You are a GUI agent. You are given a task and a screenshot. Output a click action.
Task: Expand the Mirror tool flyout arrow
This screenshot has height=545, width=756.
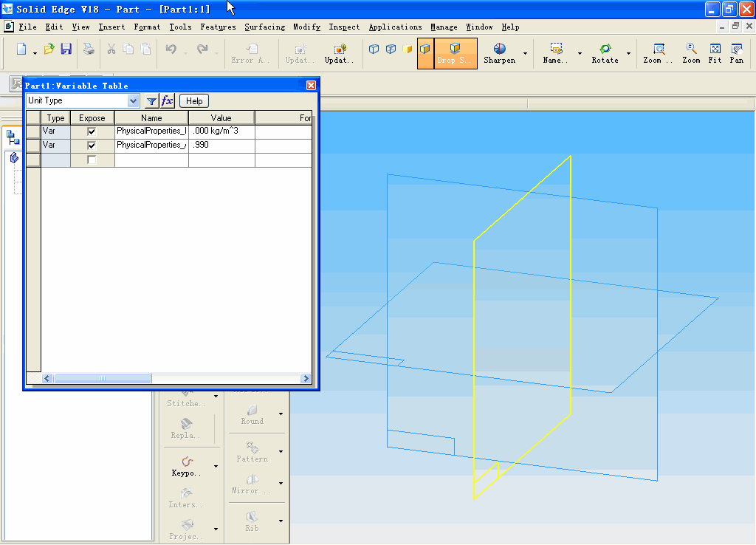281,483
